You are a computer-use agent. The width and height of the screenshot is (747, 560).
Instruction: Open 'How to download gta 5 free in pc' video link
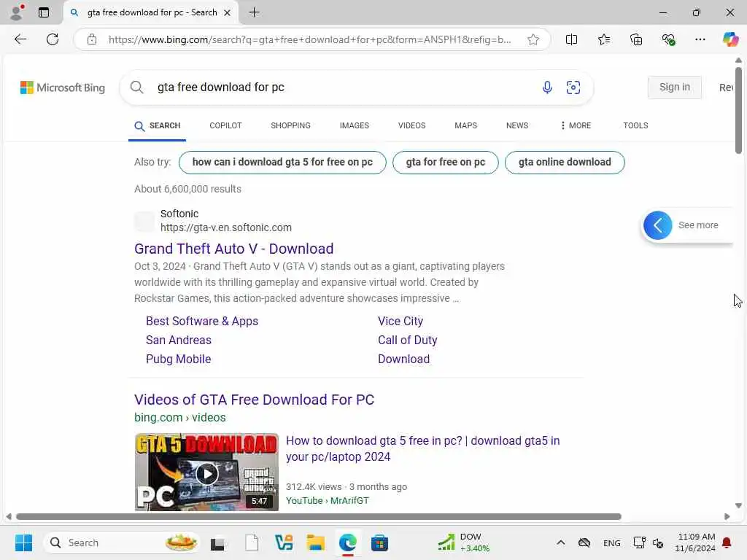(x=422, y=448)
